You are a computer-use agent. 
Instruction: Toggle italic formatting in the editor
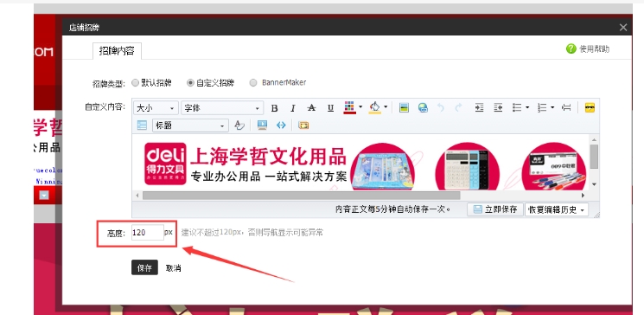(293, 108)
